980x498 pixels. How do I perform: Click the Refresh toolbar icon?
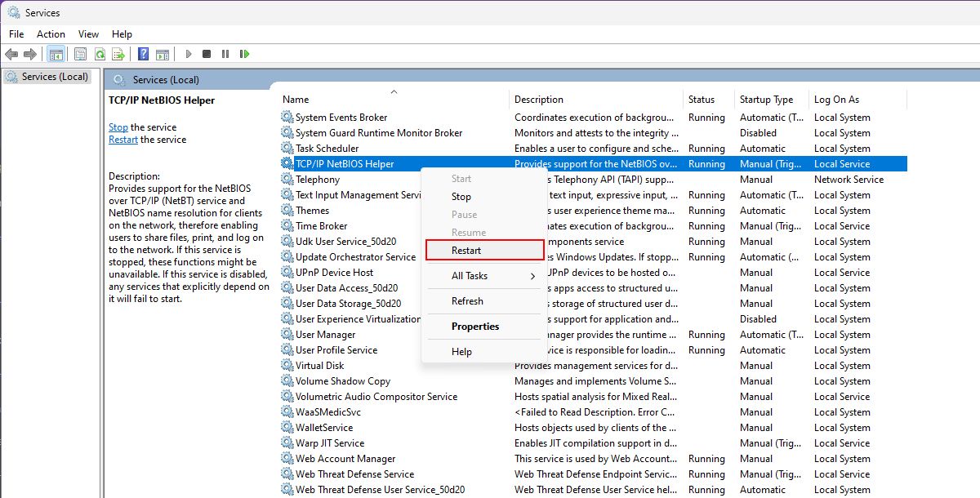[98, 54]
